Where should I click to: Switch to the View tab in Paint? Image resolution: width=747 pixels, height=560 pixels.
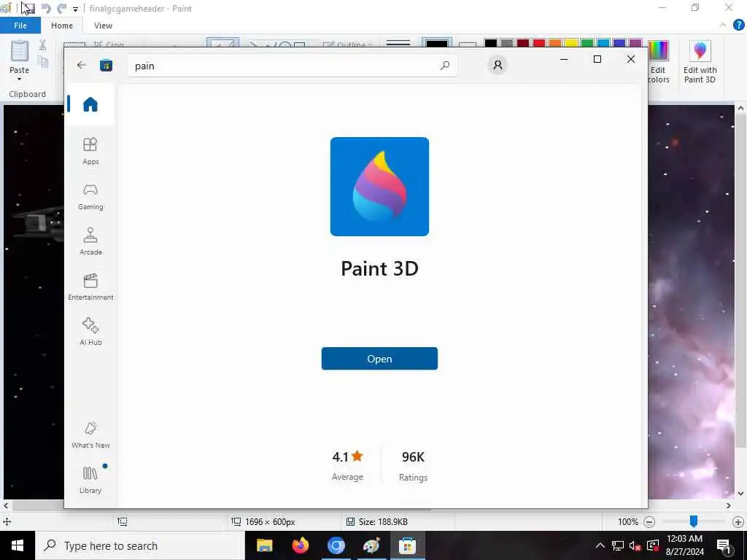point(103,26)
